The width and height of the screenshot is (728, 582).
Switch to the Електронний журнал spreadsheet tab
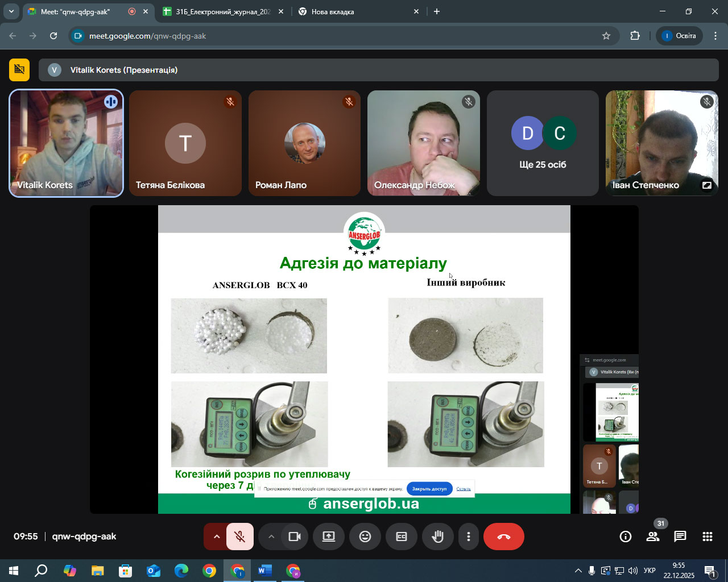click(222, 11)
